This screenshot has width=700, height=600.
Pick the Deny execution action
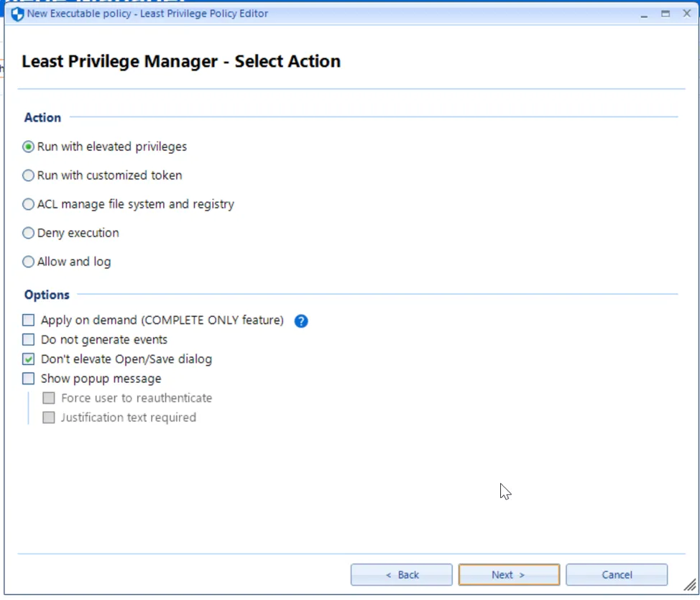click(29, 233)
